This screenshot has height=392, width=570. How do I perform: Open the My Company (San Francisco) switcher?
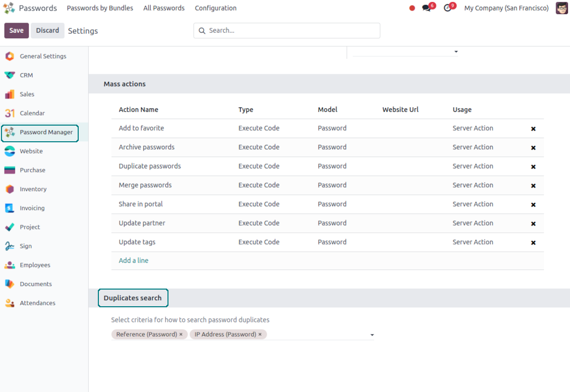pyautogui.click(x=506, y=8)
